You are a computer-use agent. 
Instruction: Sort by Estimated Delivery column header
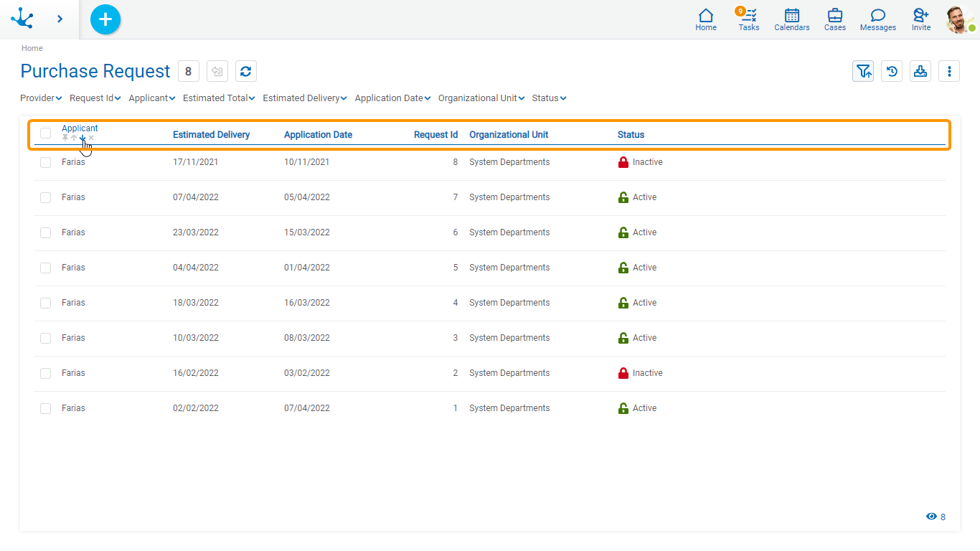pyautogui.click(x=211, y=135)
